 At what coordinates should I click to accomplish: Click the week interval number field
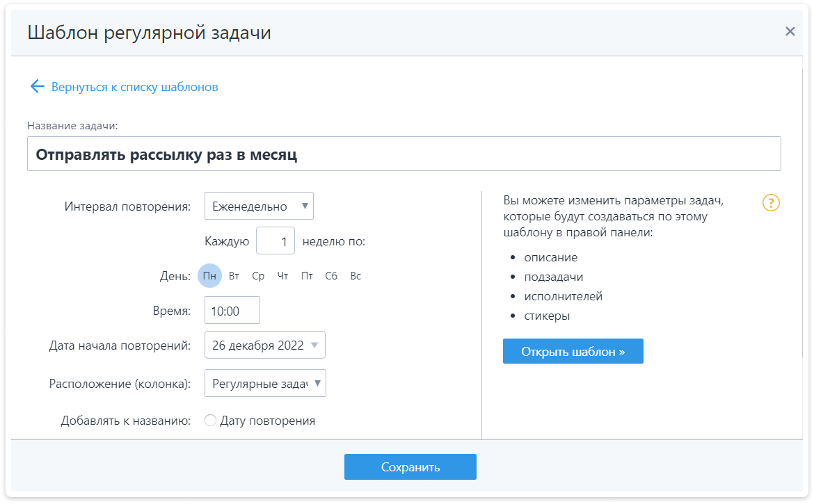(276, 241)
